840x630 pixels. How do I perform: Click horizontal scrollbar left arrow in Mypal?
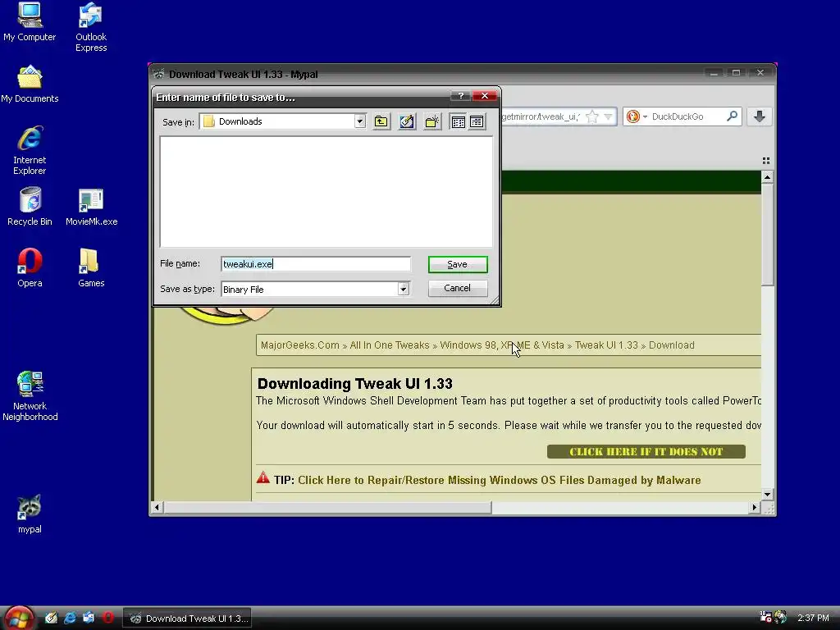tap(157, 507)
